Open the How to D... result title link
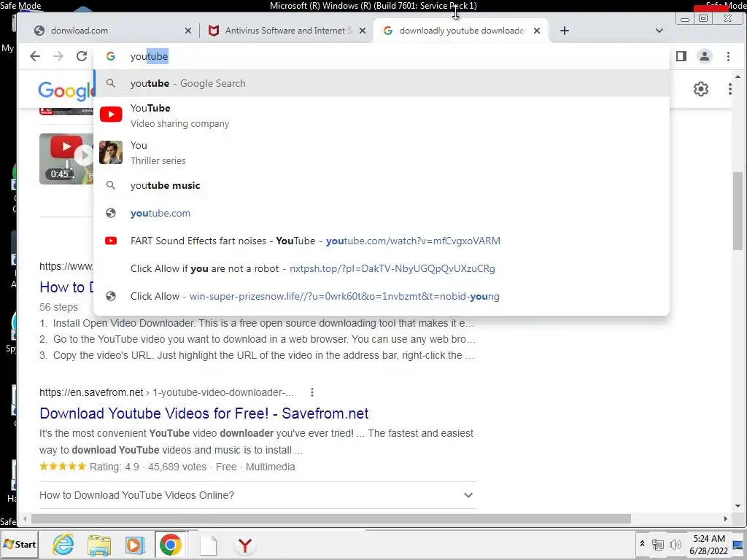The height and width of the screenshot is (560, 747). click(x=66, y=287)
